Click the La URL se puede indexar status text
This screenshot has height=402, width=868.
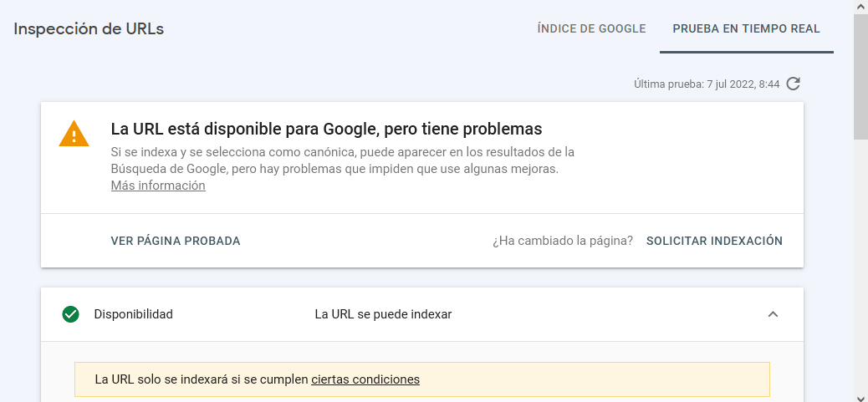point(383,314)
